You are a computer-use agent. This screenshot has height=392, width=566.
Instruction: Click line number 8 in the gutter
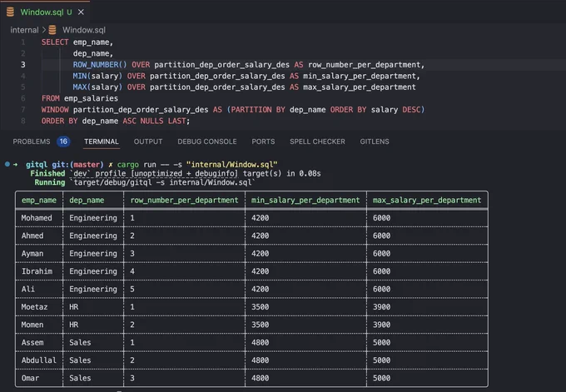tap(23, 121)
